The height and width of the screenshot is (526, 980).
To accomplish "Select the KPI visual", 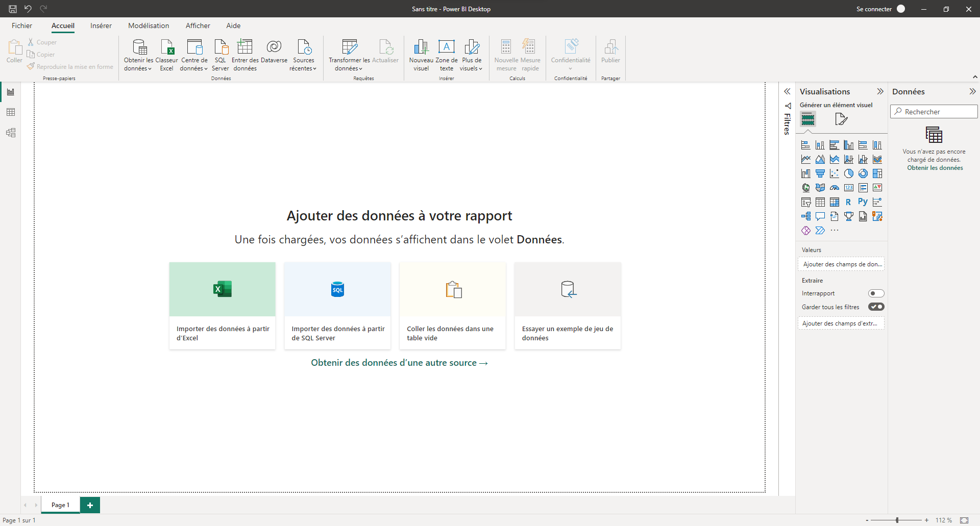I will [877, 188].
